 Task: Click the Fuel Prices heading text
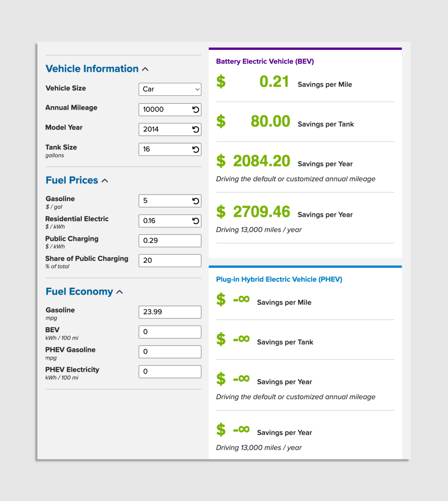71,180
